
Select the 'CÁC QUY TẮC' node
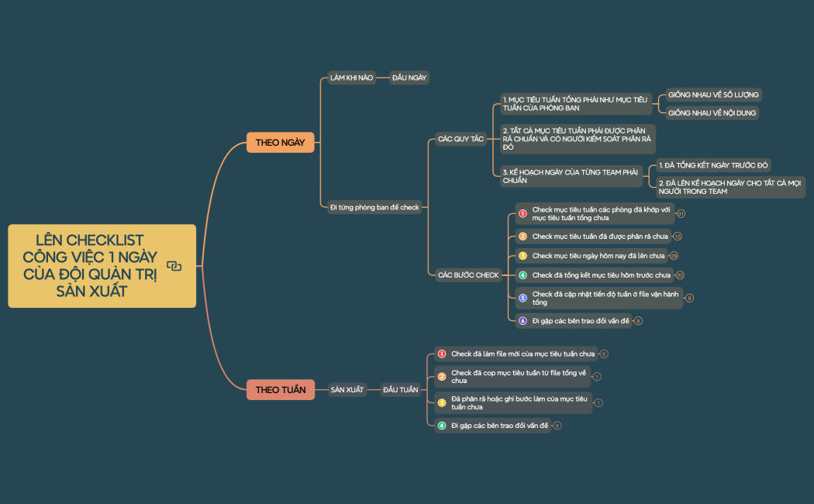point(460,139)
